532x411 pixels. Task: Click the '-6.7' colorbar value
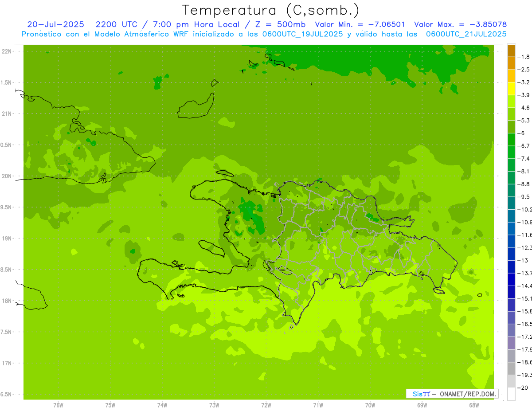pyautogui.click(x=524, y=146)
